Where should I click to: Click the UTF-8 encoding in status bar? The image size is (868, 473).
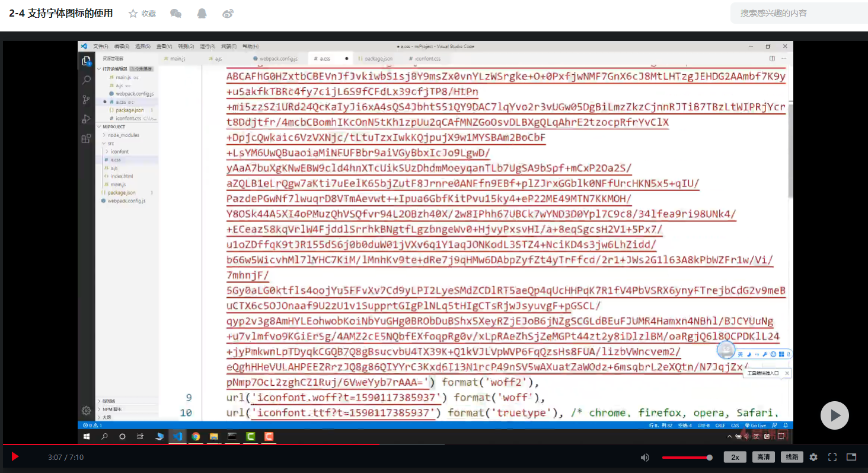(704, 426)
